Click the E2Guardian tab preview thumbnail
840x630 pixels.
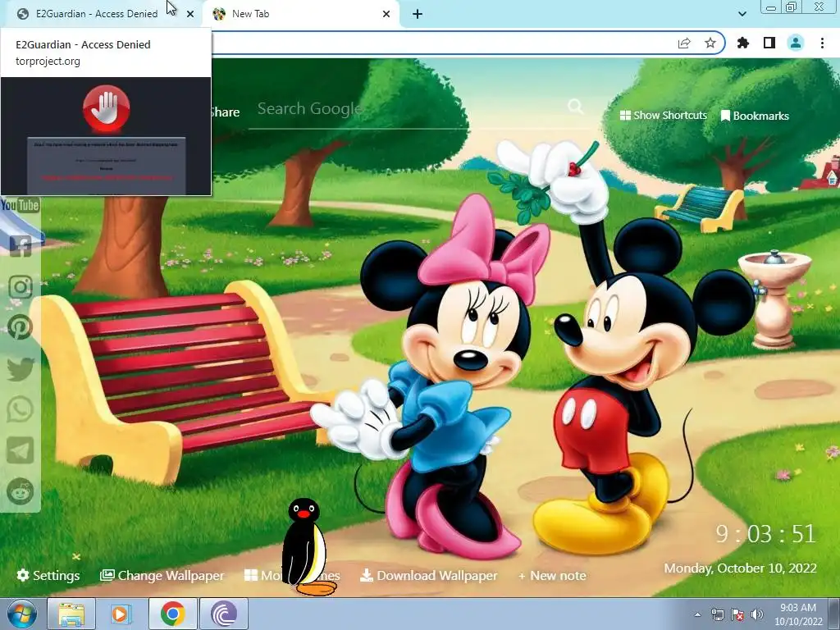click(106, 136)
